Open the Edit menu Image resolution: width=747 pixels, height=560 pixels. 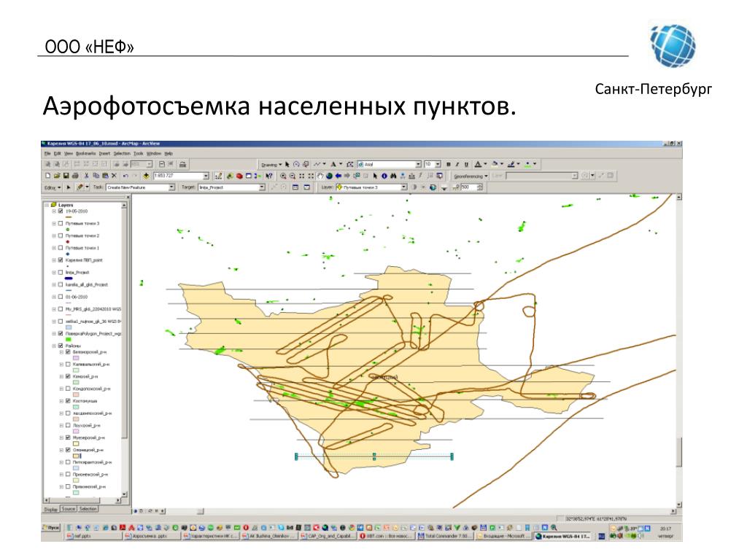point(57,153)
